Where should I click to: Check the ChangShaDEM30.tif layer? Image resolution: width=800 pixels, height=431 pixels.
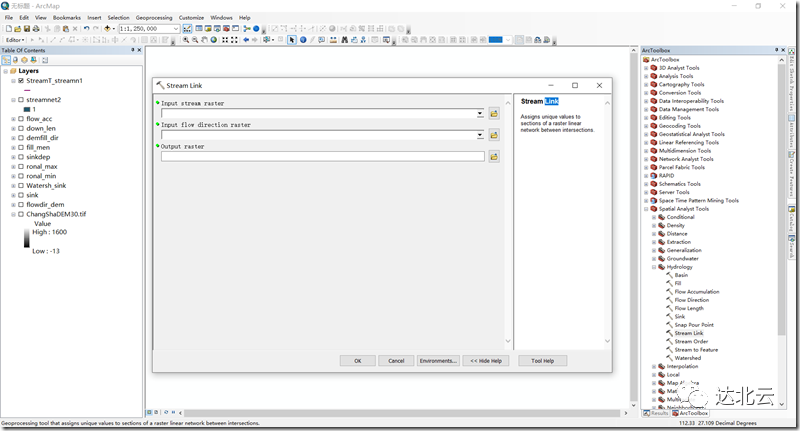21,214
